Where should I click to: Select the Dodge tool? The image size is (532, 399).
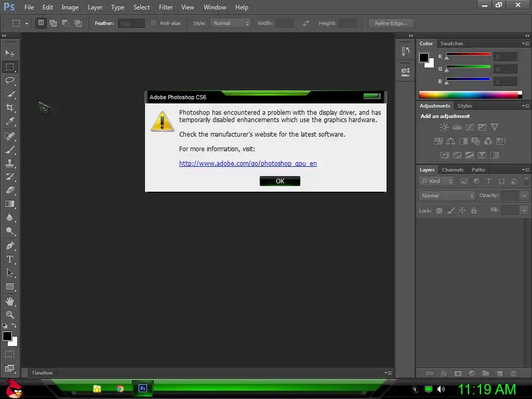10,231
